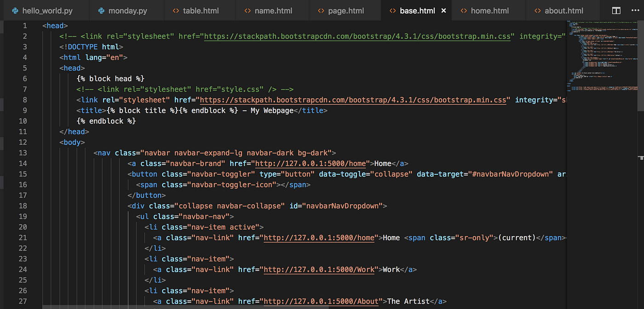Open the 127.0.0.1:5000/About link
The height and width of the screenshot is (309, 644).
pos(322,301)
